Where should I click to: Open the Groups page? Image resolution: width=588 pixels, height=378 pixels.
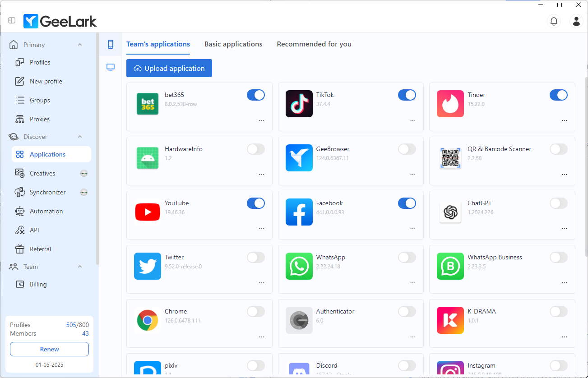[x=51, y=100]
